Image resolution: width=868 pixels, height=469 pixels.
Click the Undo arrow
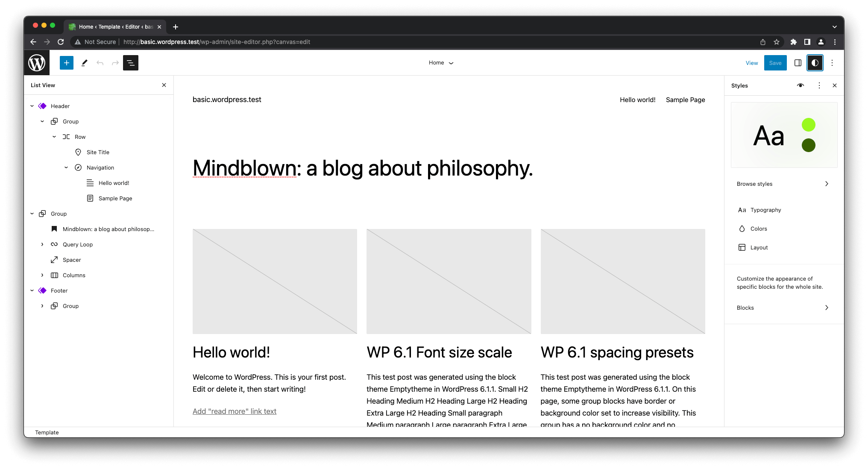tap(100, 63)
